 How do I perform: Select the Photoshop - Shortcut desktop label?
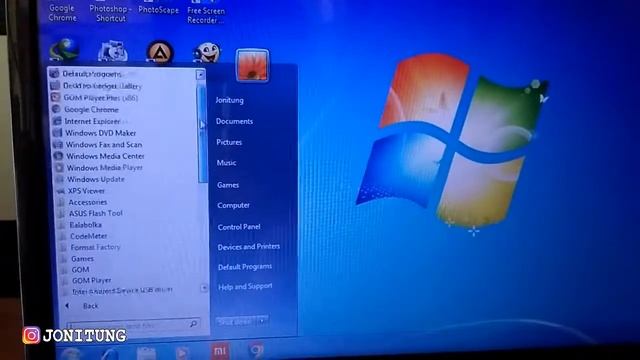(110, 13)
